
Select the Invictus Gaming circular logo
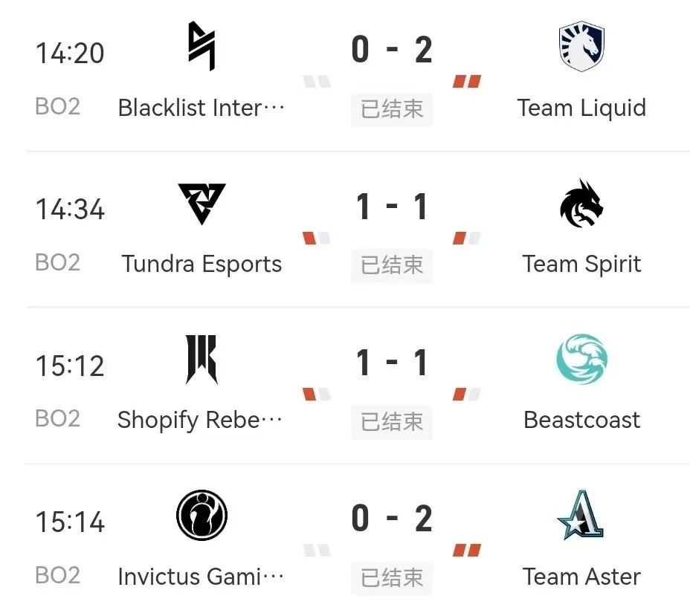pyautogui.click(x=201, y=516)
